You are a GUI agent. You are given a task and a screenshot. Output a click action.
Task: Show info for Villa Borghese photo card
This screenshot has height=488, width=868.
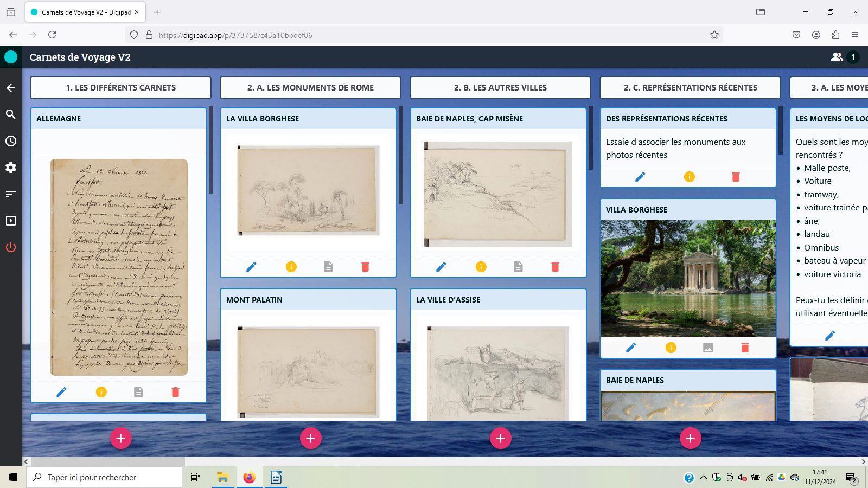click(671, 348)
